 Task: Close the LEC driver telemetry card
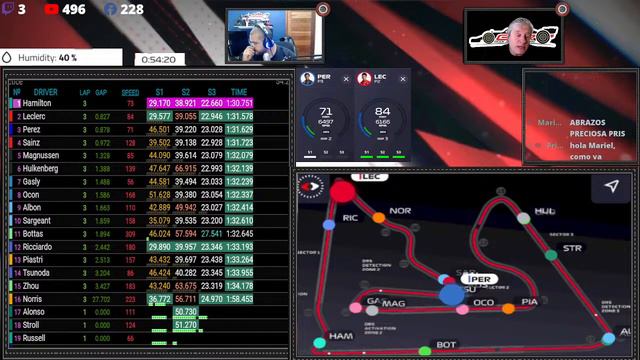(403, 79)
